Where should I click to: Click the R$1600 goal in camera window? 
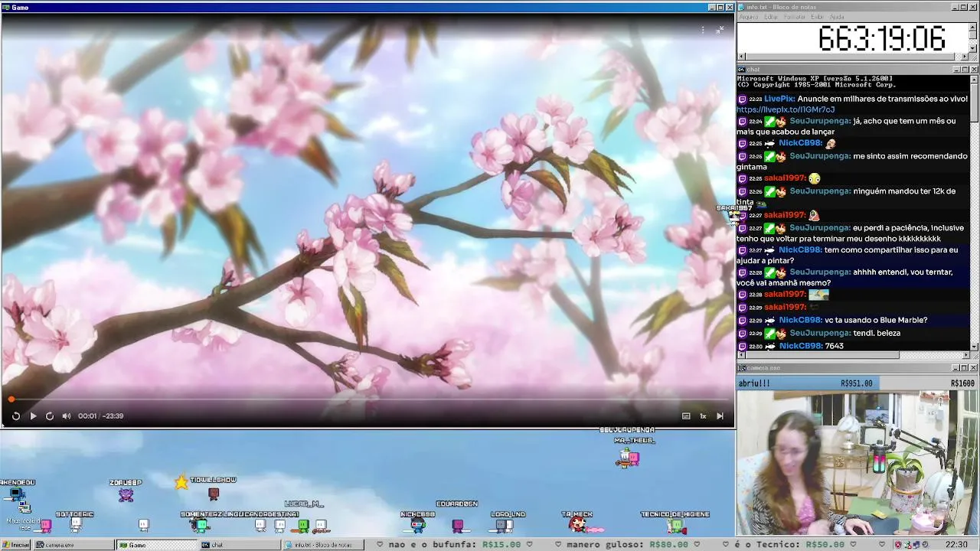pyautogui.click(x=962, y=383)
